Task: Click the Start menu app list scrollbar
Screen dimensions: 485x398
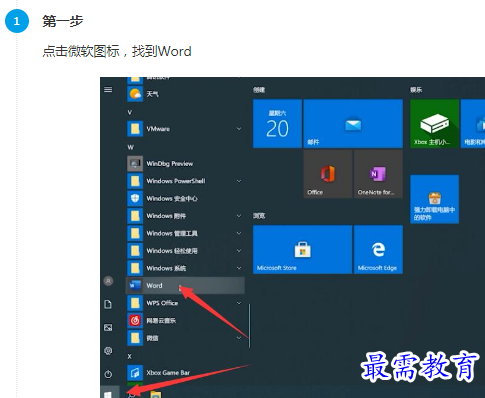Action: 249,325
